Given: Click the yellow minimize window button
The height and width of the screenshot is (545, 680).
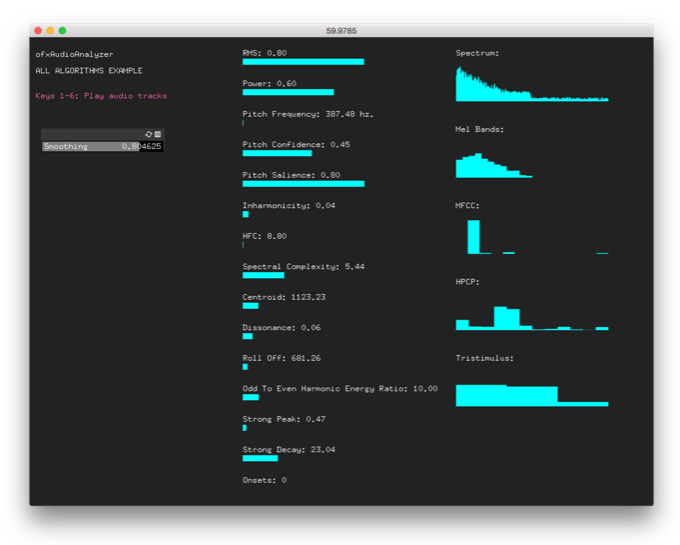Looking at the screenshot, I should point(50,31).
